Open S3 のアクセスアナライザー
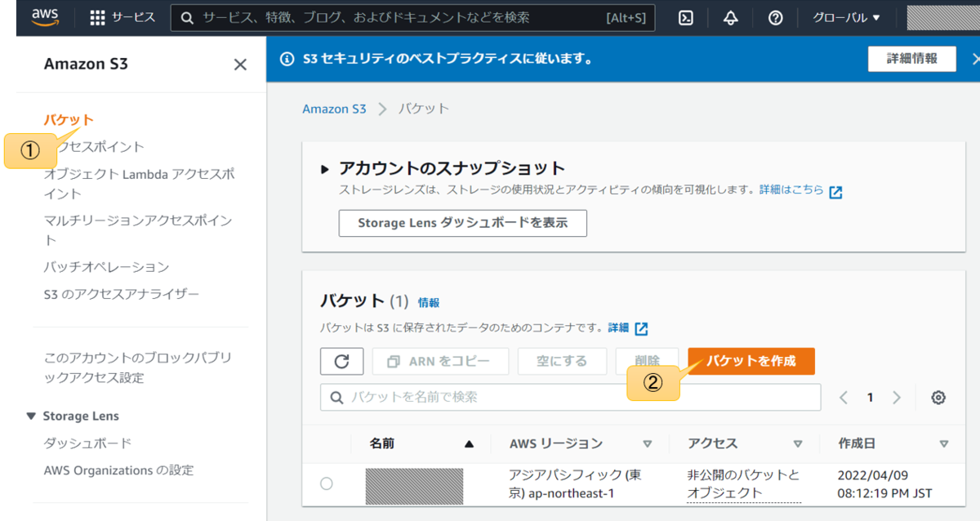Screen dimensions: 980x521 [121, 294]
